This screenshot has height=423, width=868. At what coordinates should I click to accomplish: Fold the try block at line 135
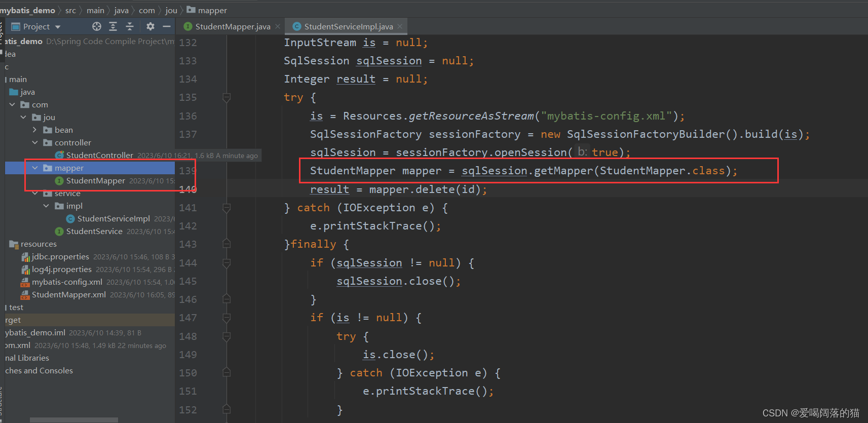(227, 97)
